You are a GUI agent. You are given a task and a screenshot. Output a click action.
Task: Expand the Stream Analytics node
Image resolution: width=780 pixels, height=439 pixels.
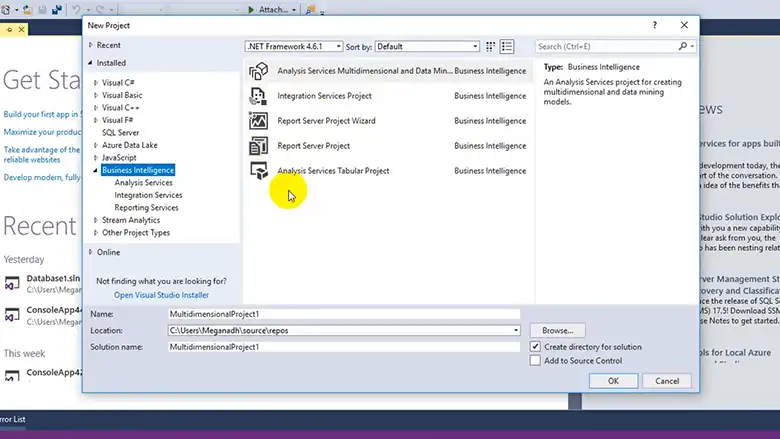tap(96, 220)
